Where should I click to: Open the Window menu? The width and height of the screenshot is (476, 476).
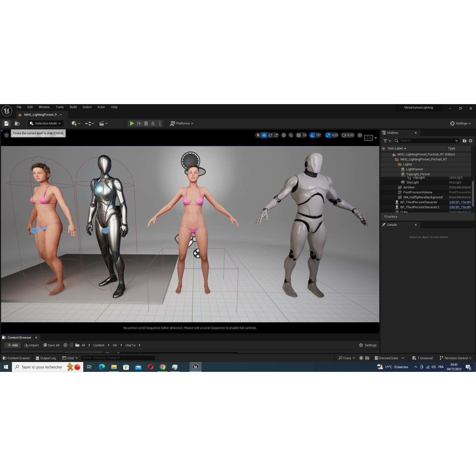pos(44,107)
